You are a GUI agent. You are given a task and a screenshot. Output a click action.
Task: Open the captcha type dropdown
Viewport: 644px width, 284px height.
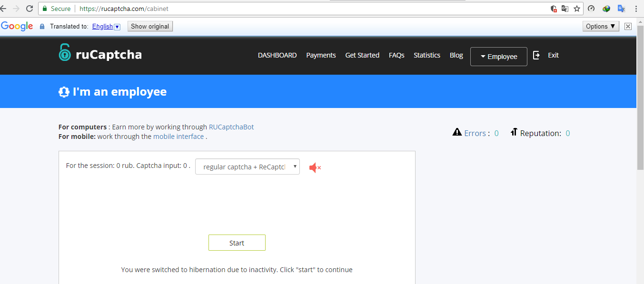[248, 166]
